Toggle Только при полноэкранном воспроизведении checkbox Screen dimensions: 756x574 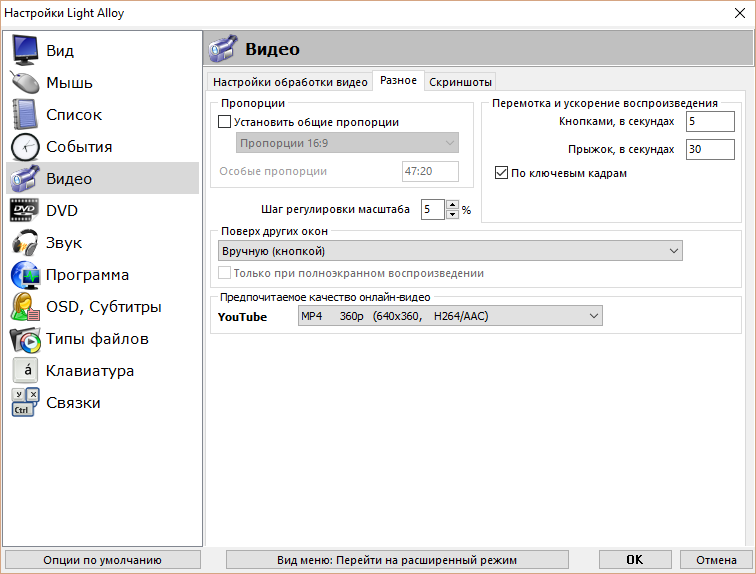pyautogui.click(x=224, y=273)
